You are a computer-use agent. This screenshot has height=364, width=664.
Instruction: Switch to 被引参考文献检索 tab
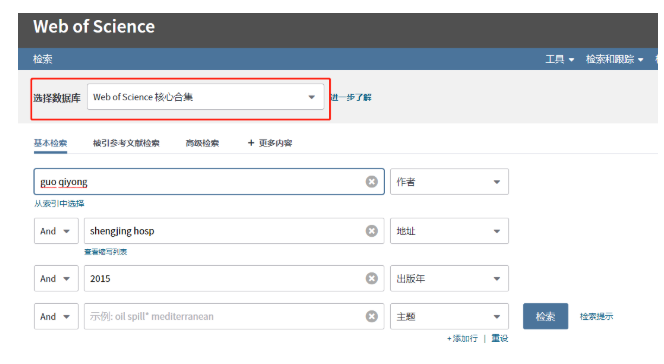coord(126,143)
